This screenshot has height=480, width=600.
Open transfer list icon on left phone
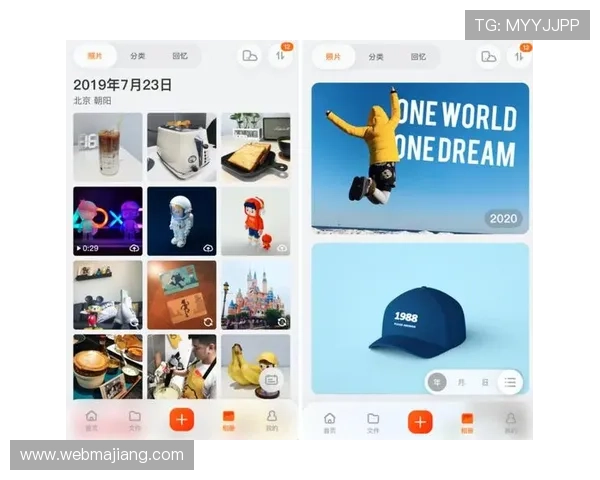pyautogui.click(x=281, y=56)
